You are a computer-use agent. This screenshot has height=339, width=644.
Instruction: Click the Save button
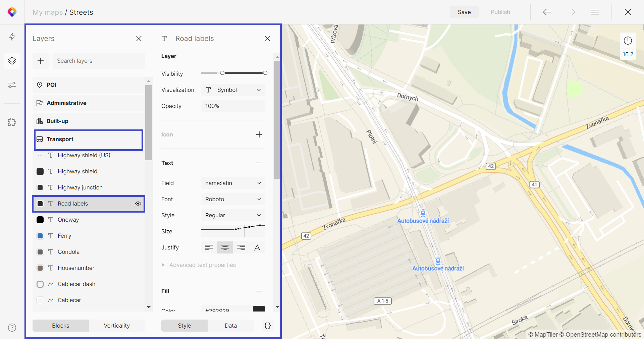[x=464, y=12]
